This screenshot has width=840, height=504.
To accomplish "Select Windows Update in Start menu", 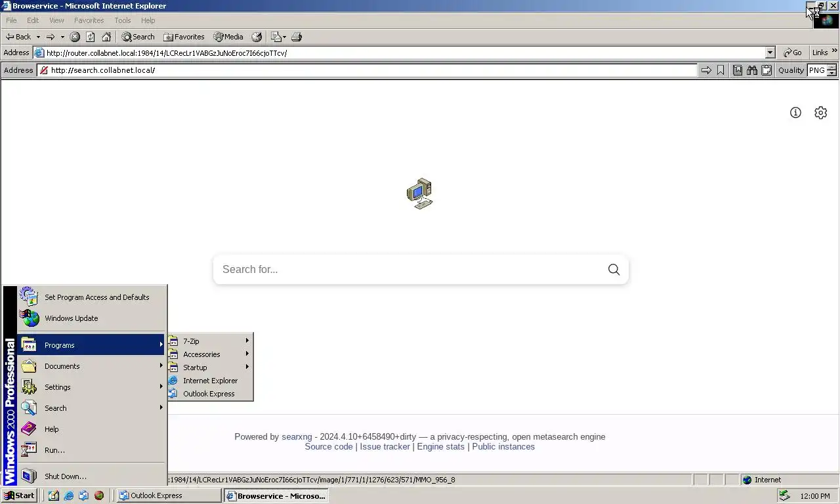I will coord(92,318).
